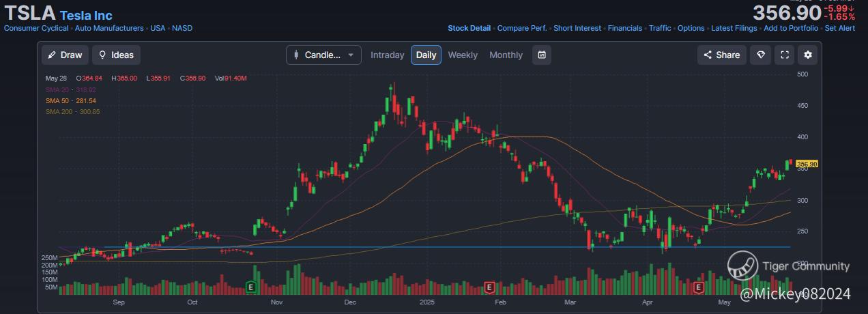Expand the Candle chart type dropdown
868x314 pixels.
pyautogui.click(x=323, y=55)
